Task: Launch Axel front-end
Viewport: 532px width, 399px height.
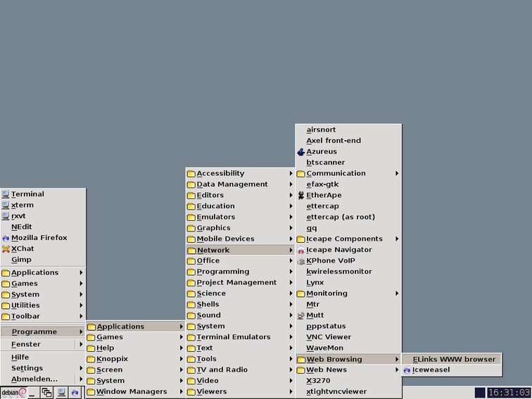Action: [x=348, y=141]
